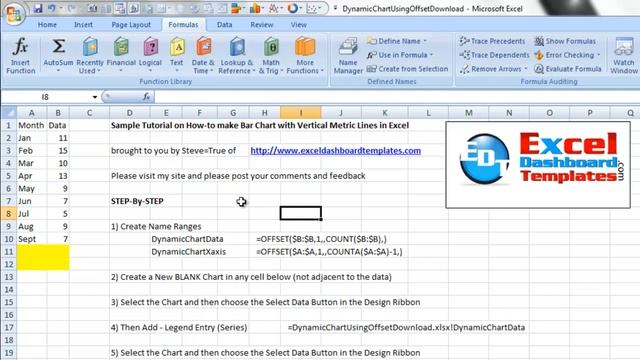Click into the formula bar input
Image resolution: width=640 pixels, height=360 pixels.
click(x=396, y=97)
